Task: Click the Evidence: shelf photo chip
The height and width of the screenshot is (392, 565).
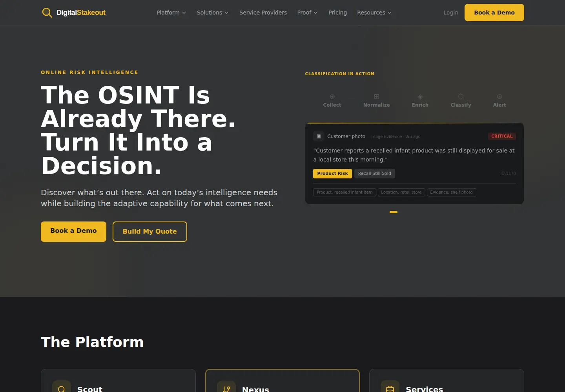Action: point(451,192)
